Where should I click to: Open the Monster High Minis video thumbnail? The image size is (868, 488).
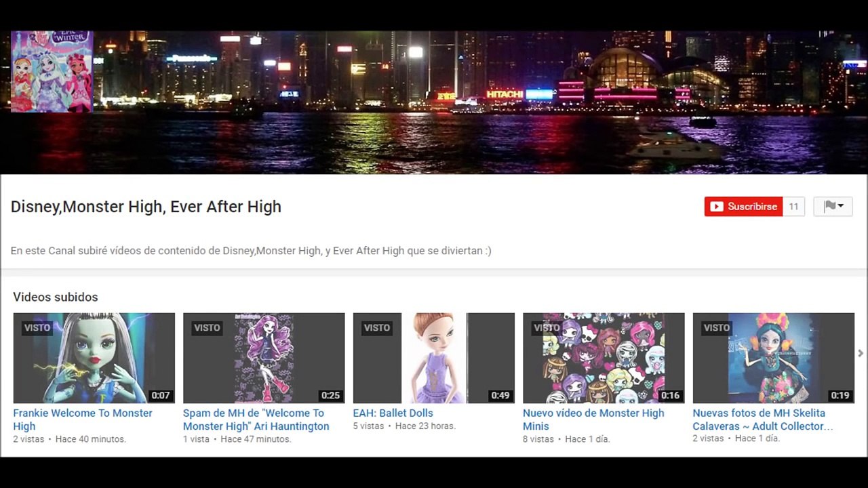[604, 358]
